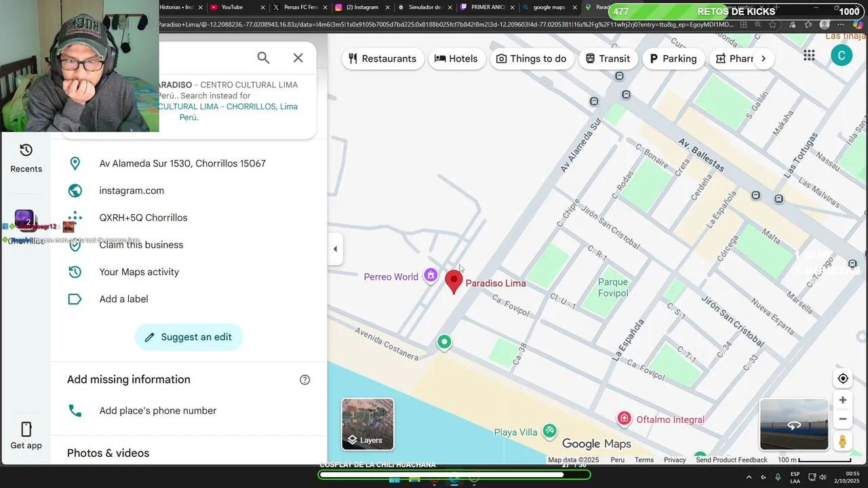The height and width of the screenshot is (488, 868).
Task: Click the Oftalmo Integral medical marker
Action: [x=624, y=419]
